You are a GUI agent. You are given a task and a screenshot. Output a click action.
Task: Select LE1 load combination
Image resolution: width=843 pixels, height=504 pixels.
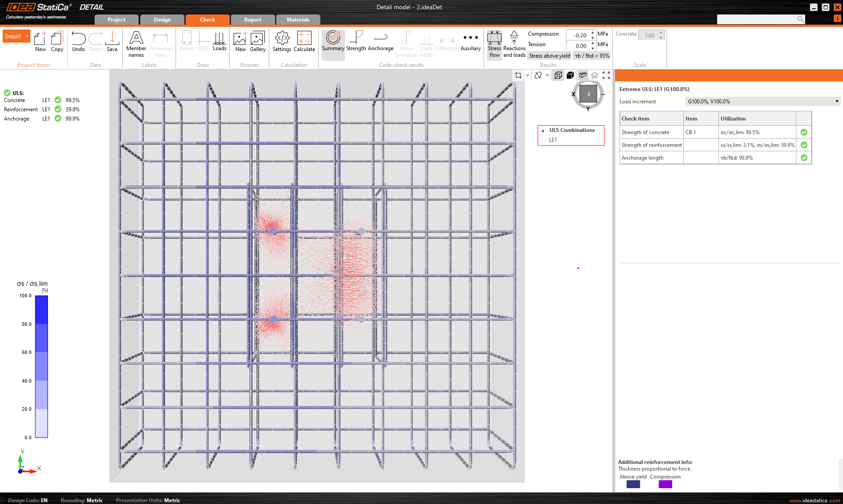pyautogui.click(x=553, y=140)
